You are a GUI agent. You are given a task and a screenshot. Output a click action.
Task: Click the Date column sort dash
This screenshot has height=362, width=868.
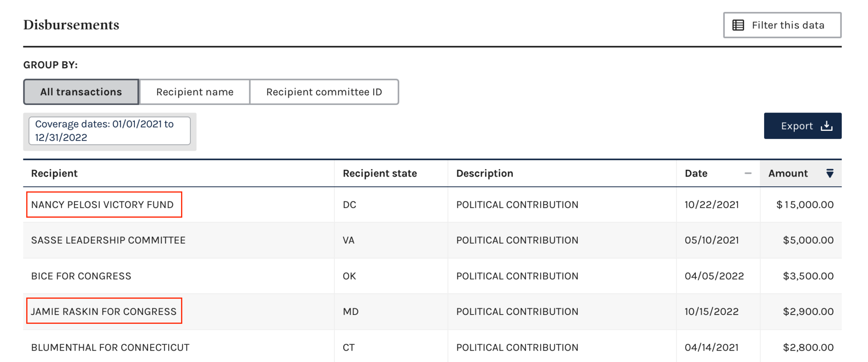tap(748, 173)
